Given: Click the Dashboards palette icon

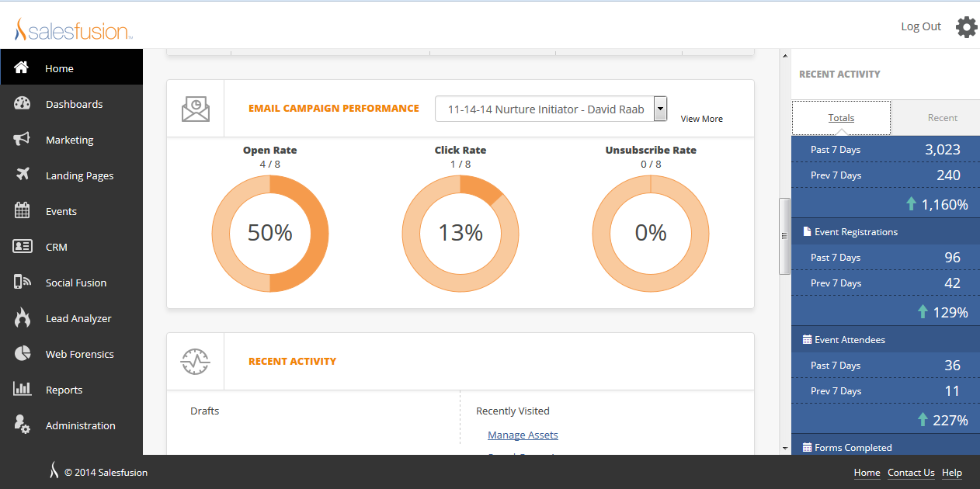Looking at the screenshot, I should coord(22,103).
